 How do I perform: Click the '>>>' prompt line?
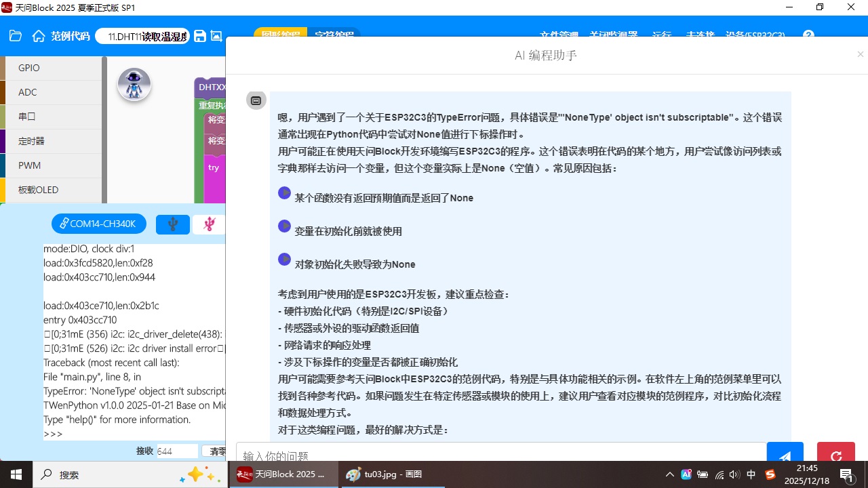53,434
